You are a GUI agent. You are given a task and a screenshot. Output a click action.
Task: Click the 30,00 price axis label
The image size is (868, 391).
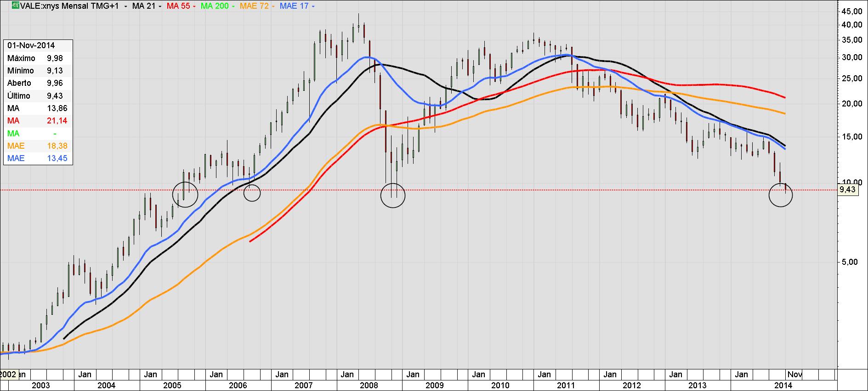point(851,57)
